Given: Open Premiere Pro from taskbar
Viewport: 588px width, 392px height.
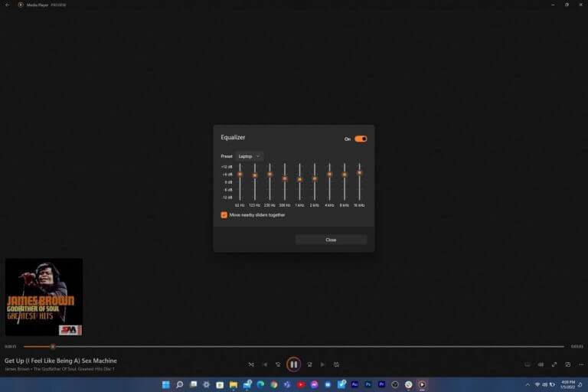Looking at the screenshot, I should [x=381, y=384].
